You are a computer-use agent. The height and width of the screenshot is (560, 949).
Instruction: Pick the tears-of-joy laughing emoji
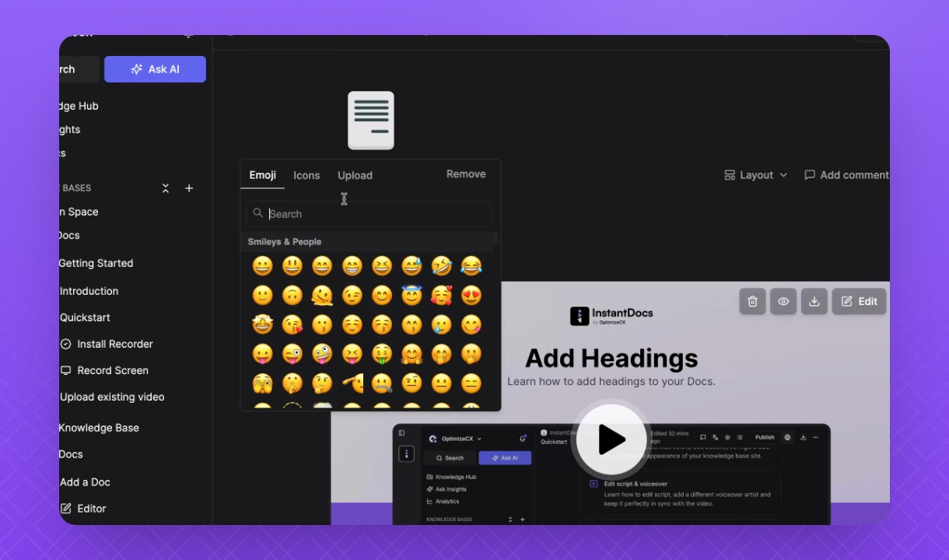(x=471, y=266)
